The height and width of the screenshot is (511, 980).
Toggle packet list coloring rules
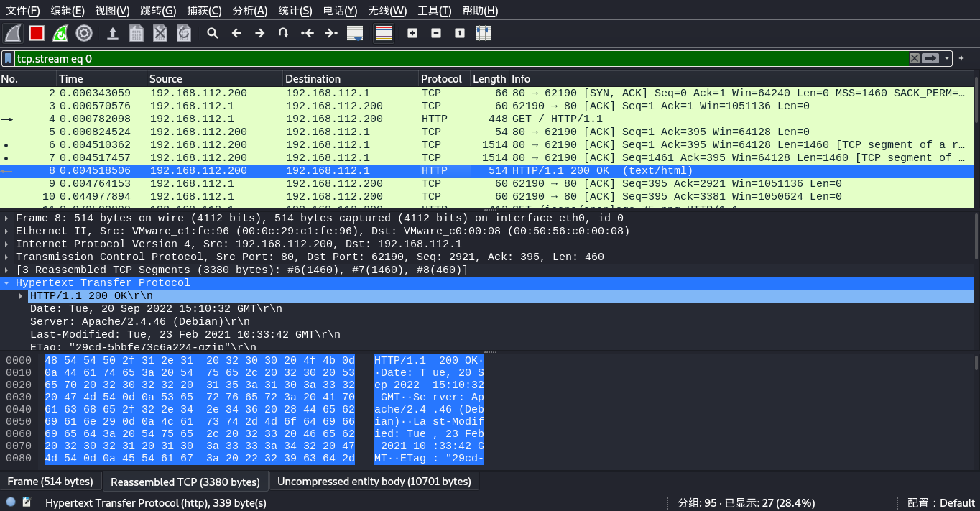click(x=384, y=33)
